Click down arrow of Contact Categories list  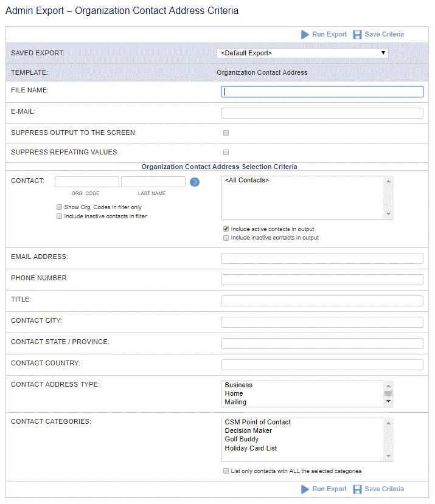tap(388, 456)
